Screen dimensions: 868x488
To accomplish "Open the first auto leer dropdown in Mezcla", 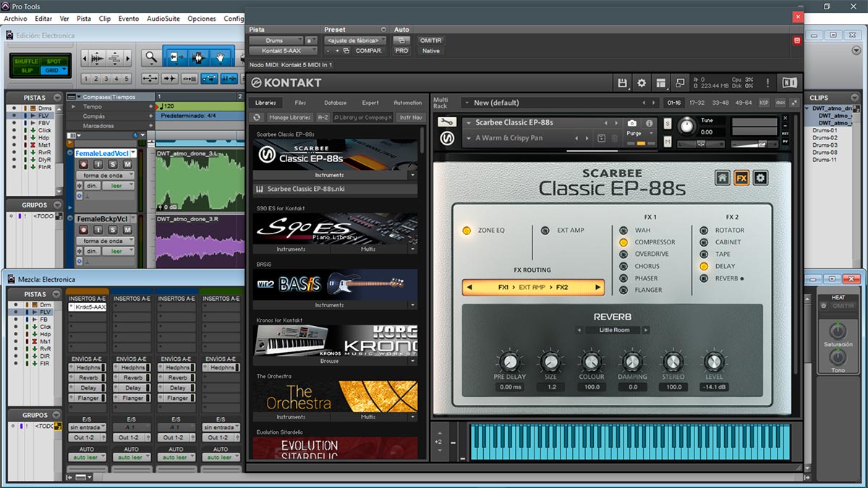I will (87, 458).
